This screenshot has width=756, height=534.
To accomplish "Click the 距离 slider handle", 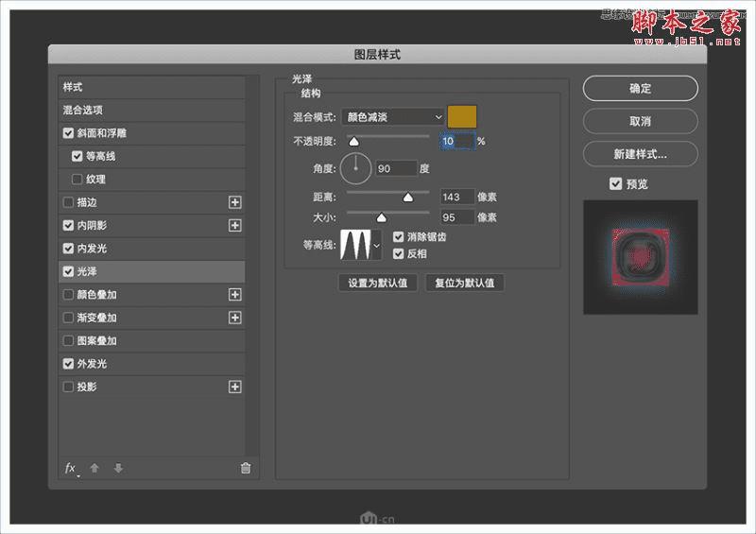I will tap(408, 197).
